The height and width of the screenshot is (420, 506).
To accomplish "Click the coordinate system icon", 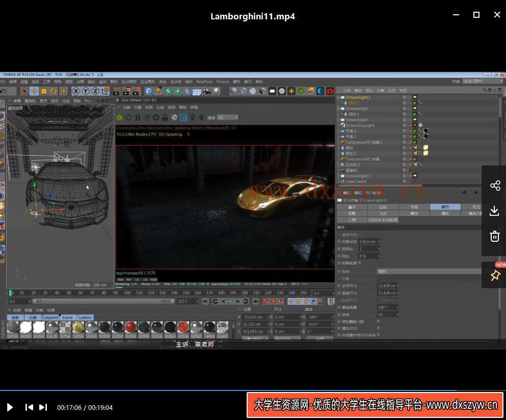I will [105, 91].
